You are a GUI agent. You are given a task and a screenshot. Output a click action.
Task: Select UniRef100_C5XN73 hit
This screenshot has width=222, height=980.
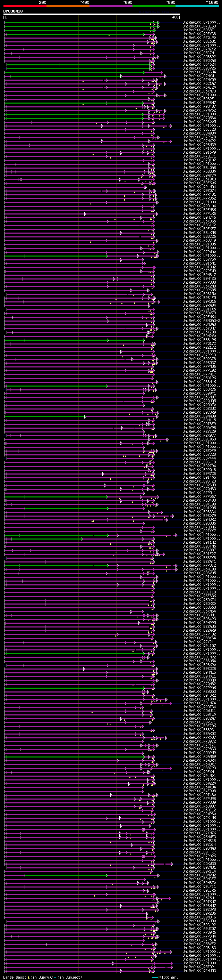coord(199,91)
